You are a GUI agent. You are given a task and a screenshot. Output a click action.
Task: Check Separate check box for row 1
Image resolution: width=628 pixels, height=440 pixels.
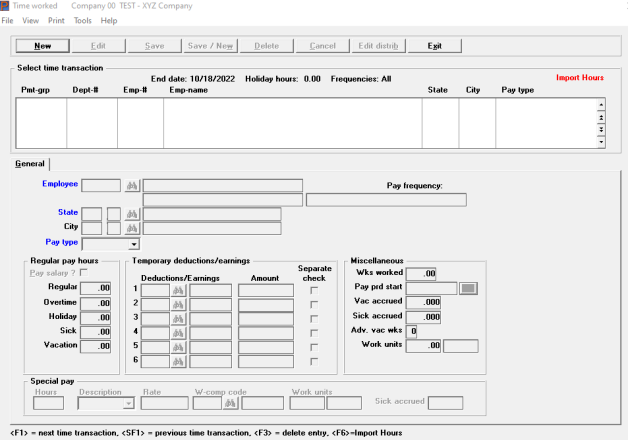point(315,290)
